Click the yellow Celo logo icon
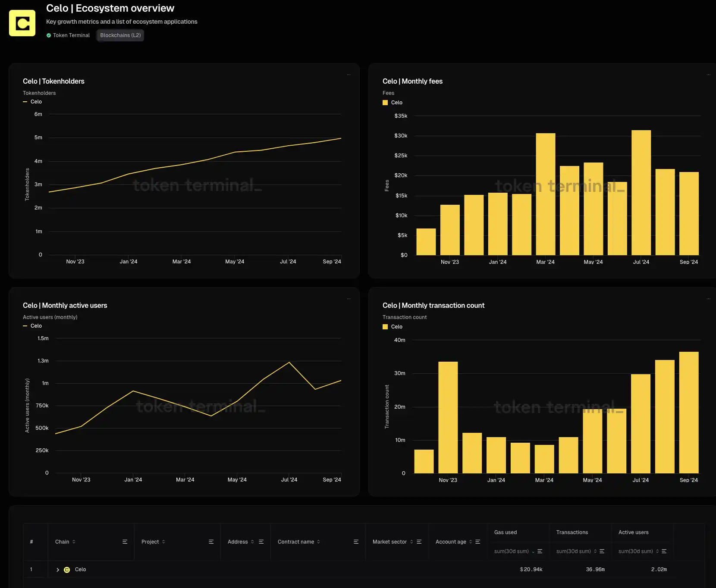The height and width of the screenshot is (588, 716). (22, 23)
